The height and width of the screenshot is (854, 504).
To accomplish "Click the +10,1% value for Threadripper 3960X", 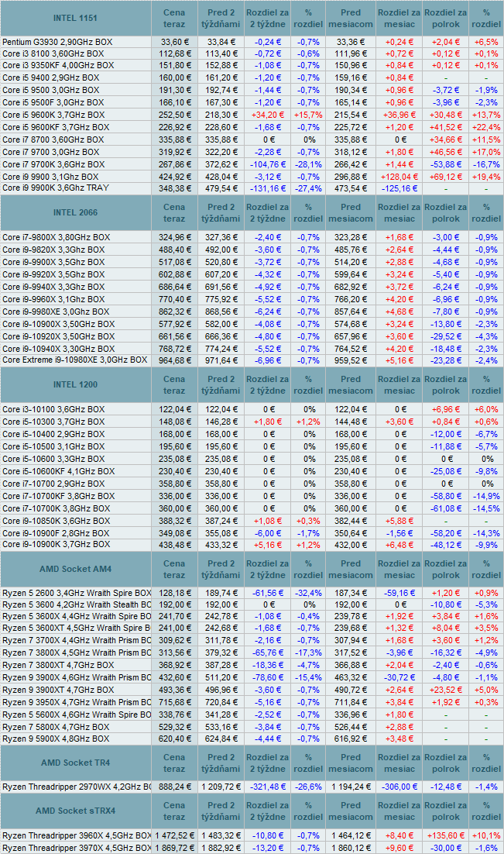I will click(487, 835).
